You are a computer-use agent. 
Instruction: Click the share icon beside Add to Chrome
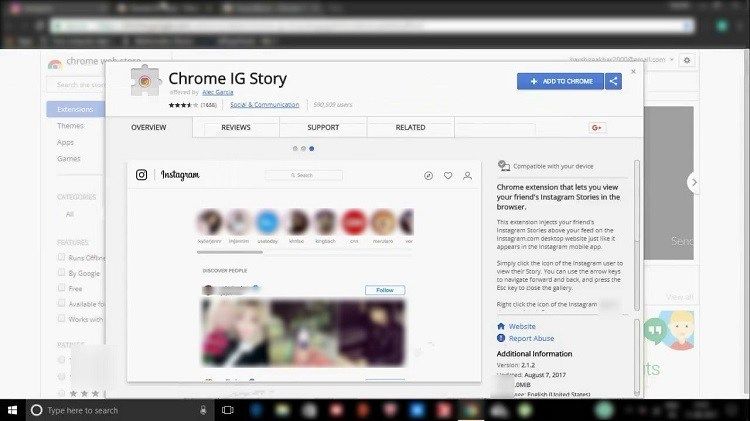click(613, 81)
